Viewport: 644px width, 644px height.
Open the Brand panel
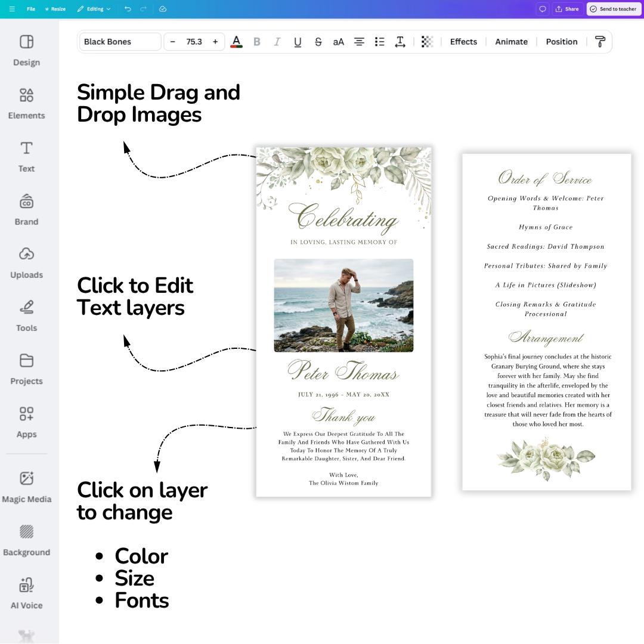pyautogui.click(x=26, y=210)
